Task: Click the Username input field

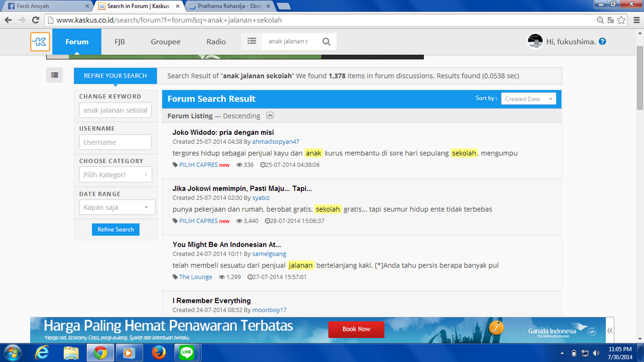Action: [x=115, y=142]
